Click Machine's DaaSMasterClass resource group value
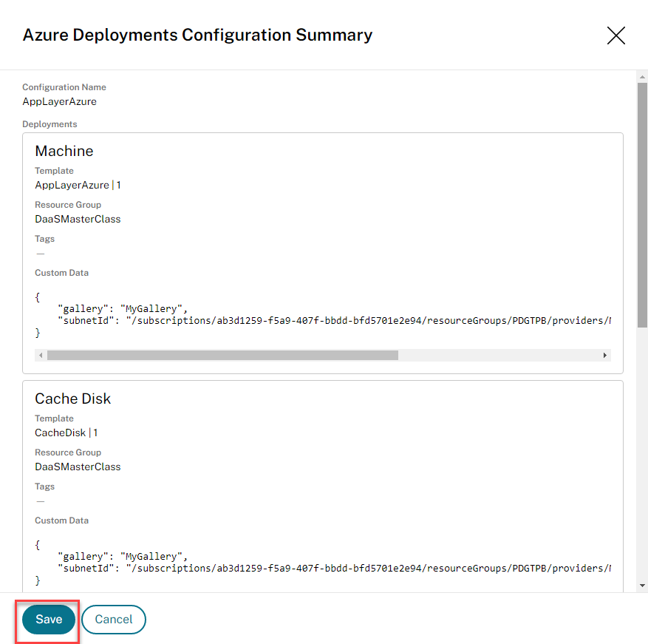This screenshot has height=644, width=648. (78, 219)
